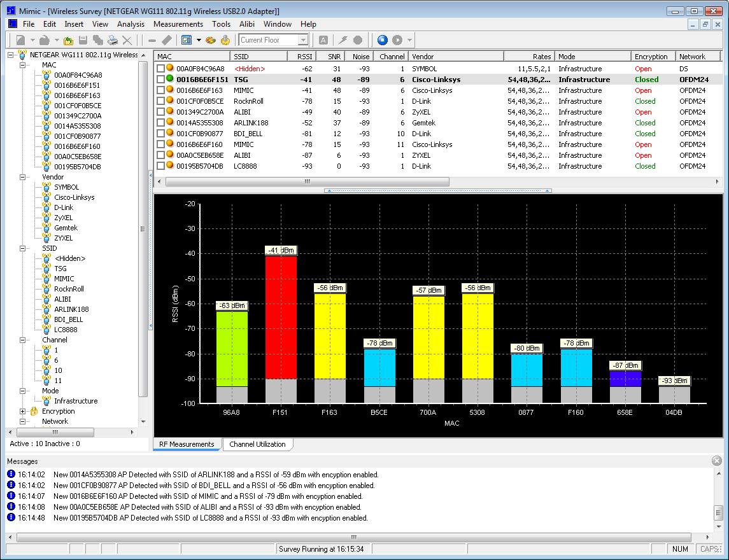The image size is (729, 560).
Task: Open the color palette tool
Action: coord(211,40)
